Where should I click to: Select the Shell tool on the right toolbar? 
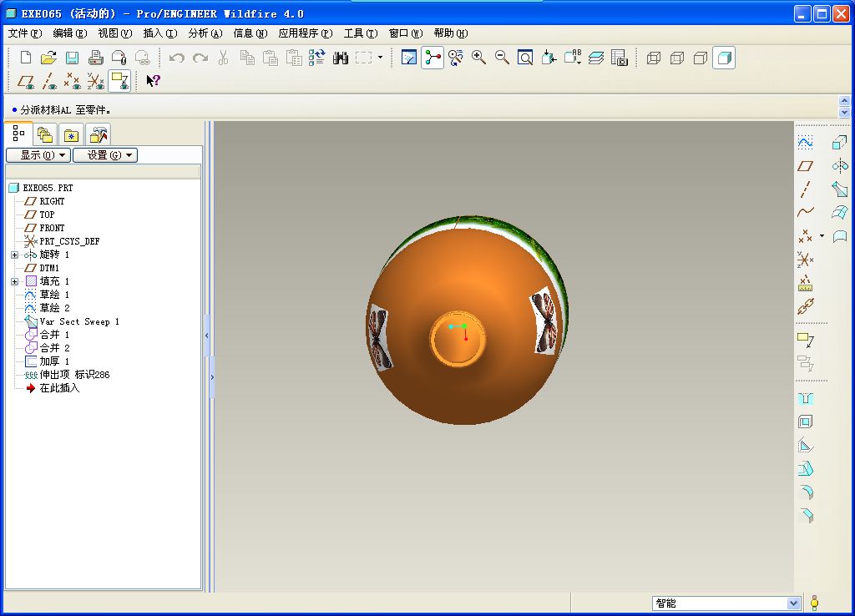click(x=806, y=422)
